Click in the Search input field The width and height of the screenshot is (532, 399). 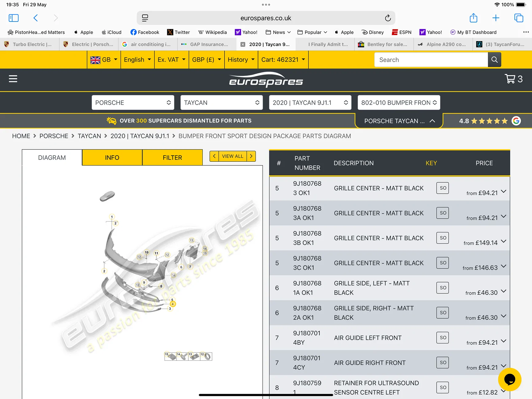431,60
